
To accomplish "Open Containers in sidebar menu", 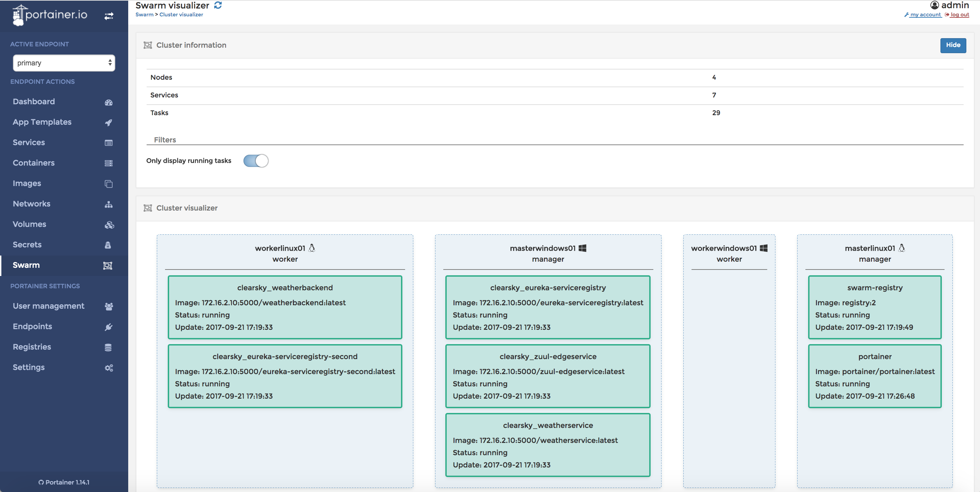I will tap(33, 163).
